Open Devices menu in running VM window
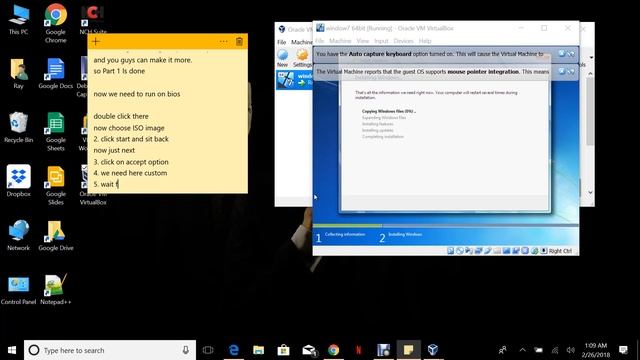The width and height of the screenshot is (640, 360). [x=403, y=41]
